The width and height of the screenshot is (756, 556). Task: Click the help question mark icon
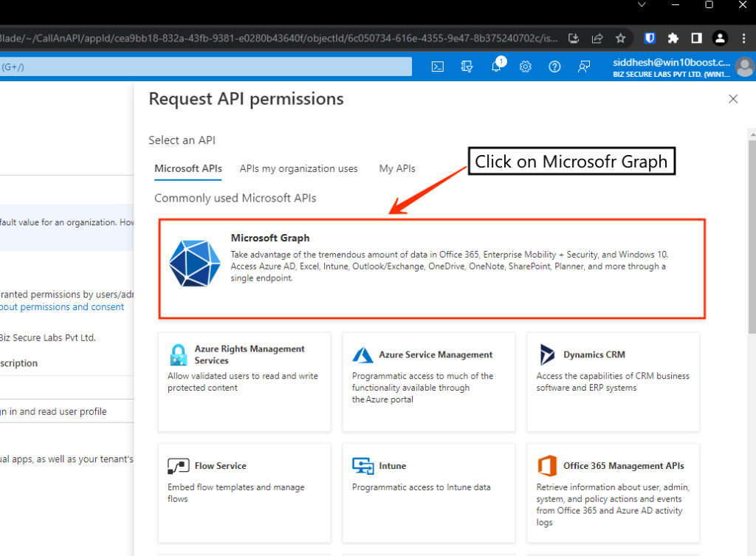554,66
